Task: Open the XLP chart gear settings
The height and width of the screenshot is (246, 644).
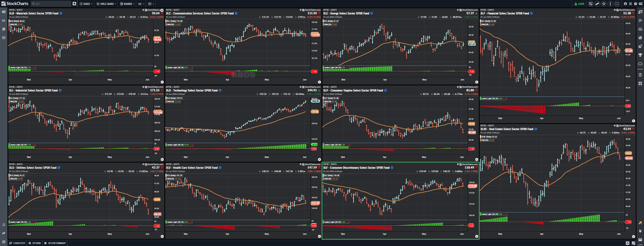Action: coord(477,160)
